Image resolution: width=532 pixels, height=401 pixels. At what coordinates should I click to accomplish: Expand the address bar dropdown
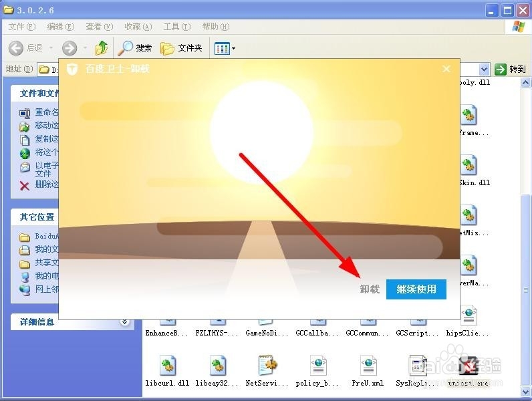click(484, 70)
